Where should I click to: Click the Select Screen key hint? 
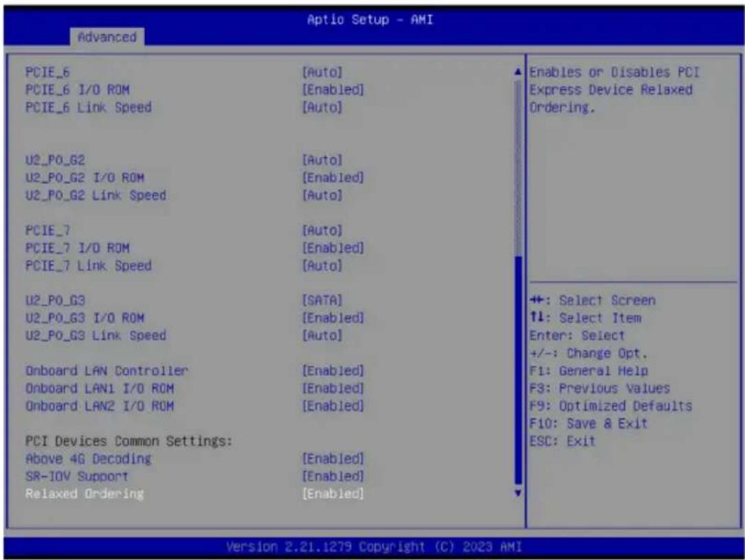click(x=592, y=300)
